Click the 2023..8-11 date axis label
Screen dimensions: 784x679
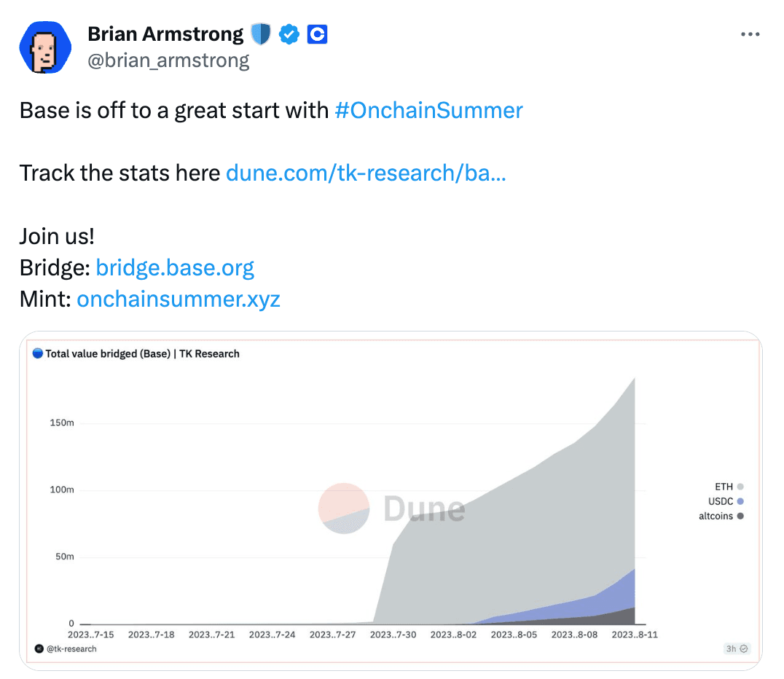(635, 635)
